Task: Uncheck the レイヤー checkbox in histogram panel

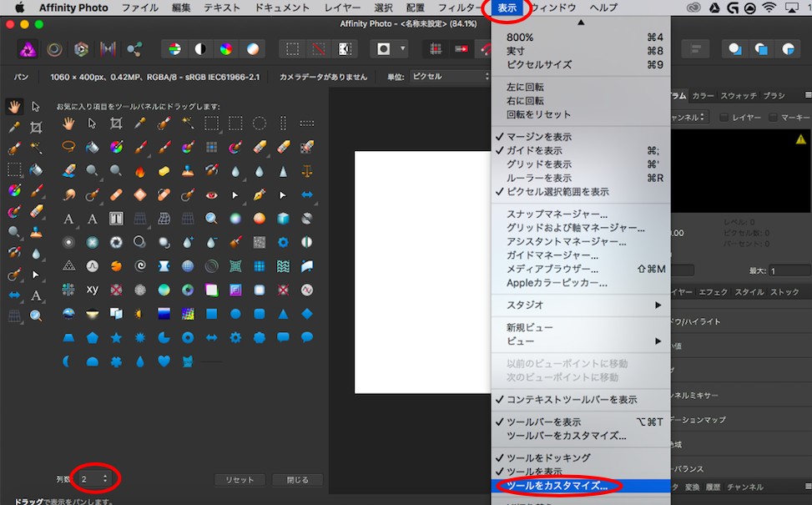Action: (724, 118)
